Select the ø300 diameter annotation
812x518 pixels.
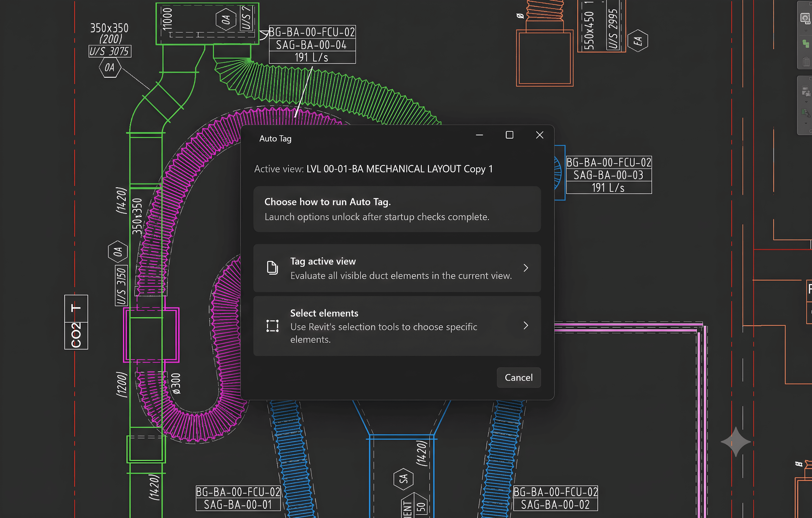[176, 383]
